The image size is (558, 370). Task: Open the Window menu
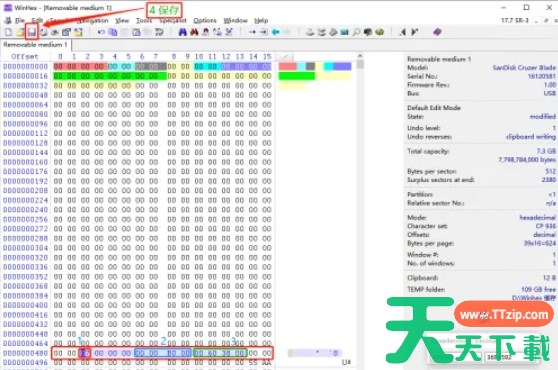[x=235, y=21]
